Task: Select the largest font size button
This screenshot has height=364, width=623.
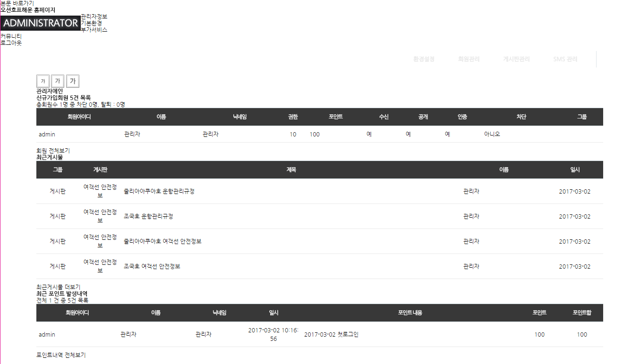Action: [73, 81]
